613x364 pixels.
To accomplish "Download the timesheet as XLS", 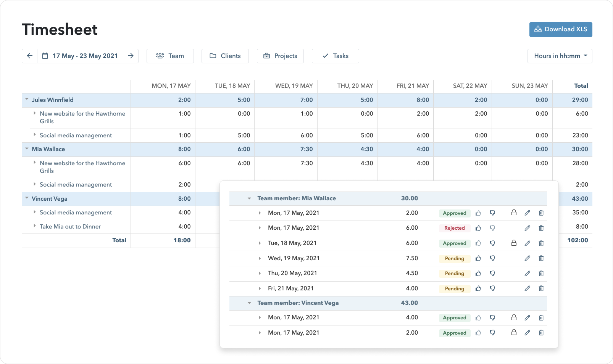I will pos(560,29).
